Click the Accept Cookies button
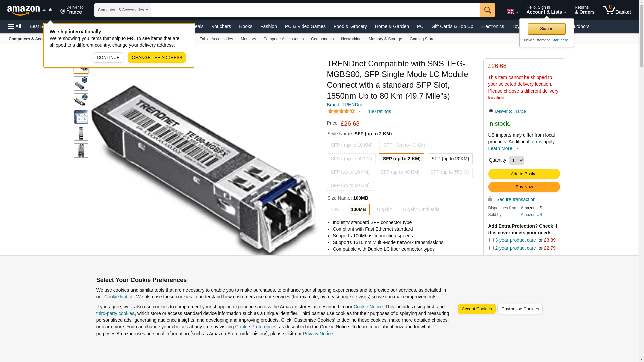The width and height of the screenshot is (644, 362). (477, 309)
